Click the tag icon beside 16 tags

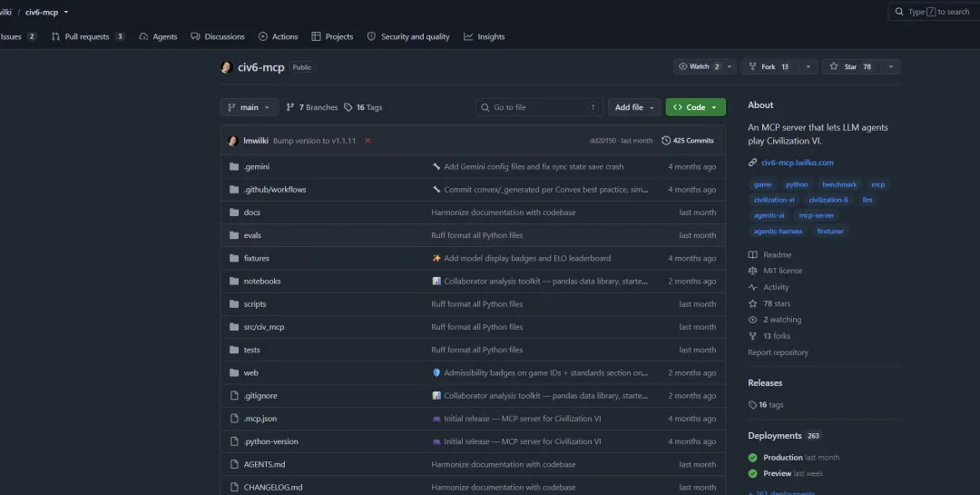pyautogui.click(x=752, y=405)
